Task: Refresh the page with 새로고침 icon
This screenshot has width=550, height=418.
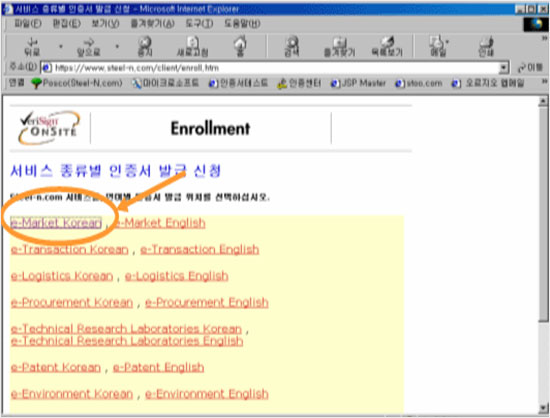Action: (x=192, y=46)
